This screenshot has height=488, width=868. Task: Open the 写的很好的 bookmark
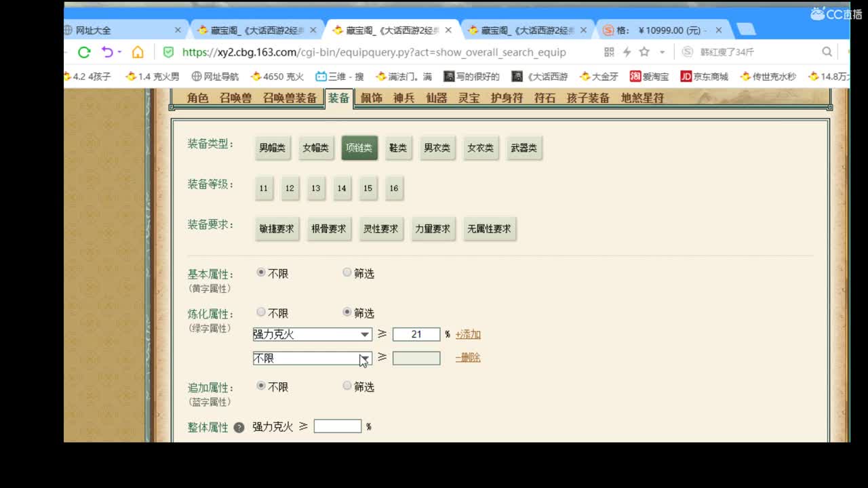click(471, 77)
